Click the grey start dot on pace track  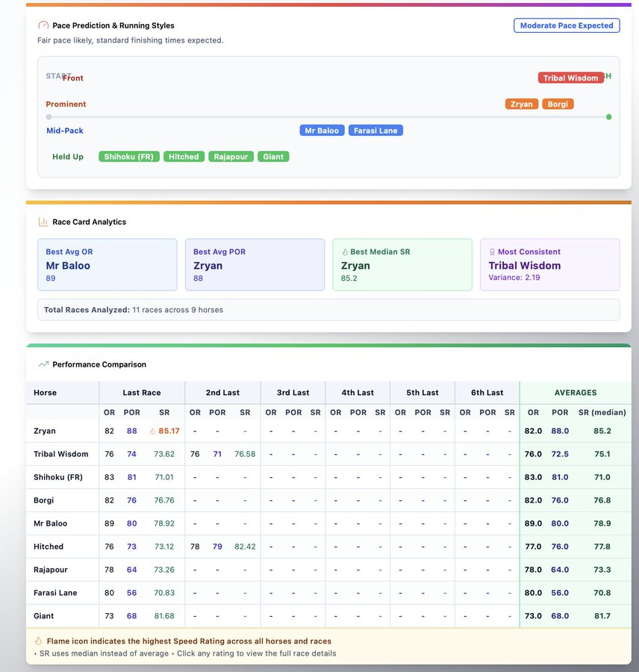tap(49, 117)
